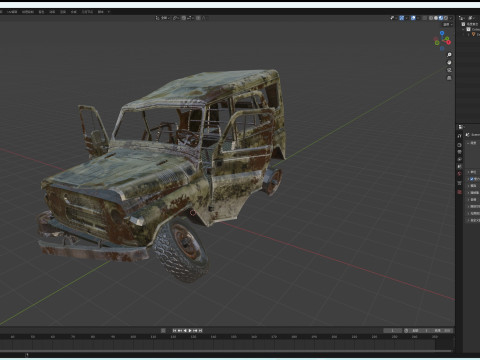Click the properties editor type icon
The height and width of the screenshot is (360, 480).
click(460, 127)
